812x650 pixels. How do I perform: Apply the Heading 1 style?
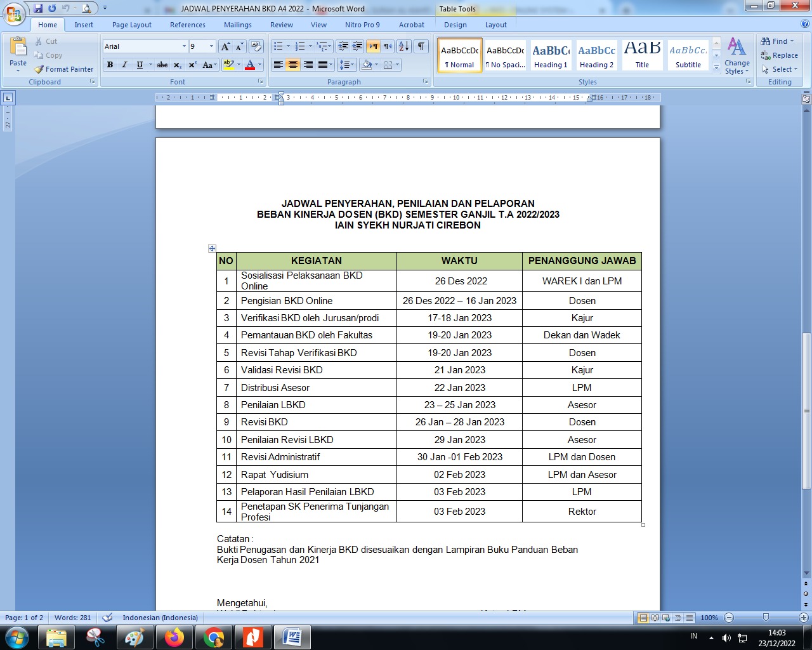551,55
